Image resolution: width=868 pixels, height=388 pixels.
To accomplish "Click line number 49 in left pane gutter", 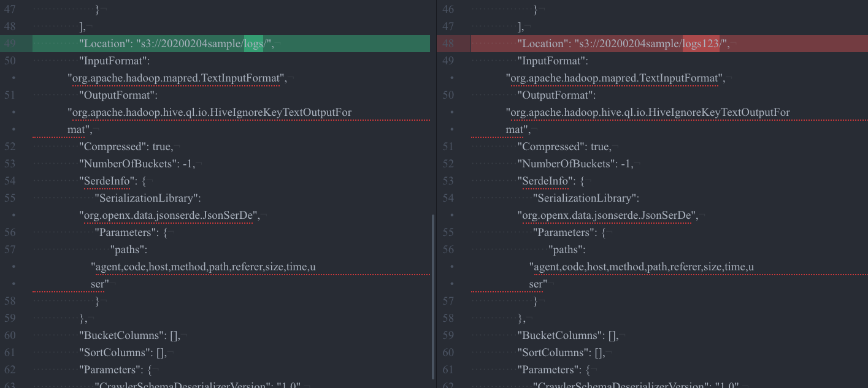I will [10, 44].
